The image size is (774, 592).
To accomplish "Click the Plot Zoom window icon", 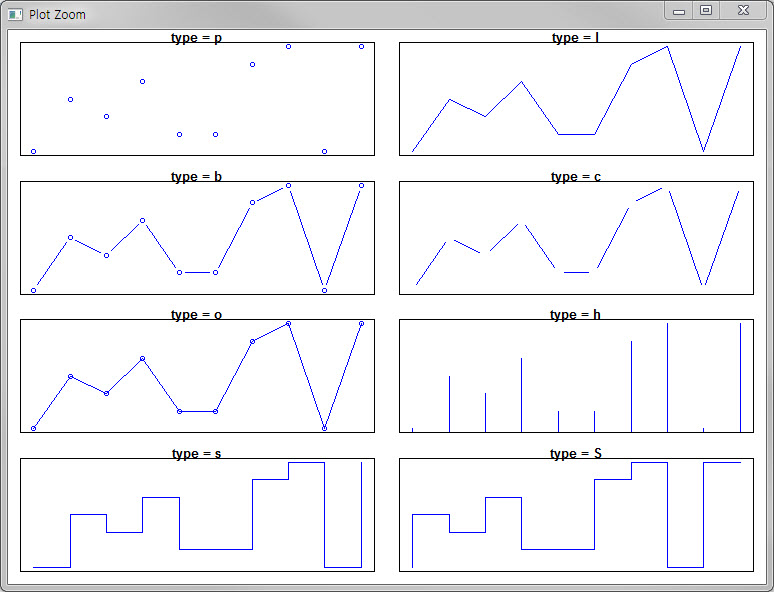I will (x=15, y=14).
